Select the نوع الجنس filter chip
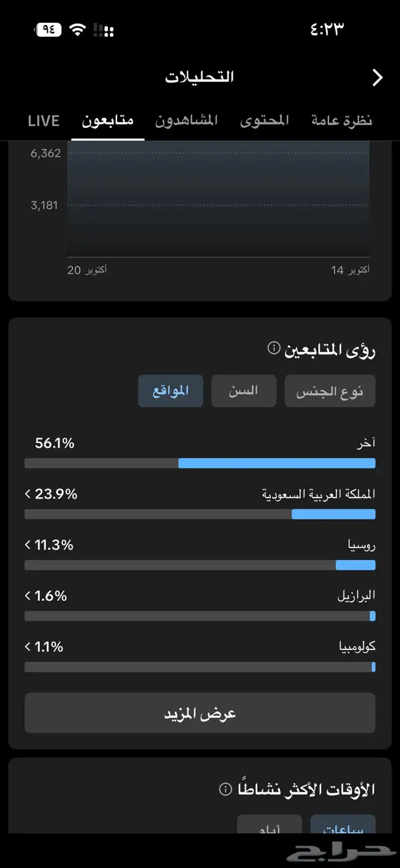Screen dimensions: 400x868 pos(330,392)
